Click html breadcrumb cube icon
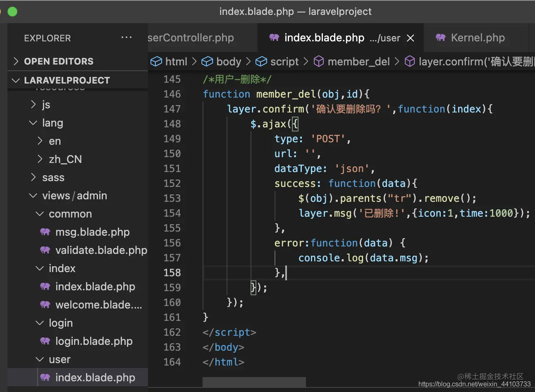Viewport: 535px width, 392px height. (x=156, y=62)
